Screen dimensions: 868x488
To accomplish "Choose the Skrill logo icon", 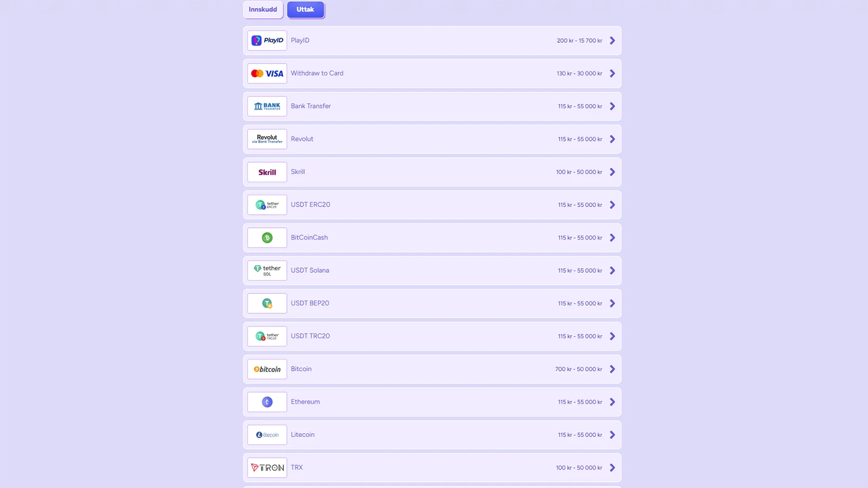I will pos(267,172).
